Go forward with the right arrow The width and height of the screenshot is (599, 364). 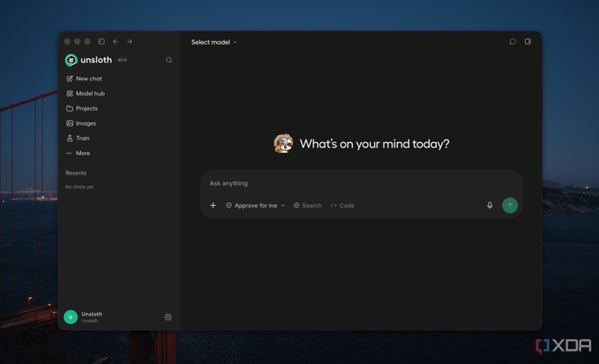[129, 41]
